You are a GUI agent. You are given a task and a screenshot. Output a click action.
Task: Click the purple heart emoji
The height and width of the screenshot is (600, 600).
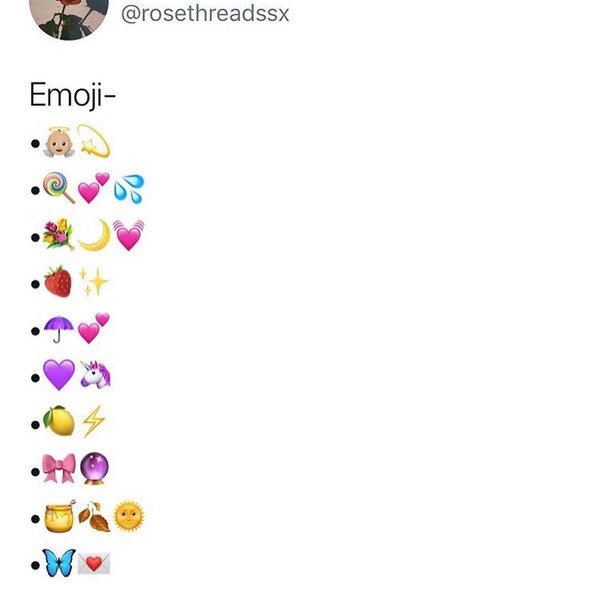tap(58, 375)
